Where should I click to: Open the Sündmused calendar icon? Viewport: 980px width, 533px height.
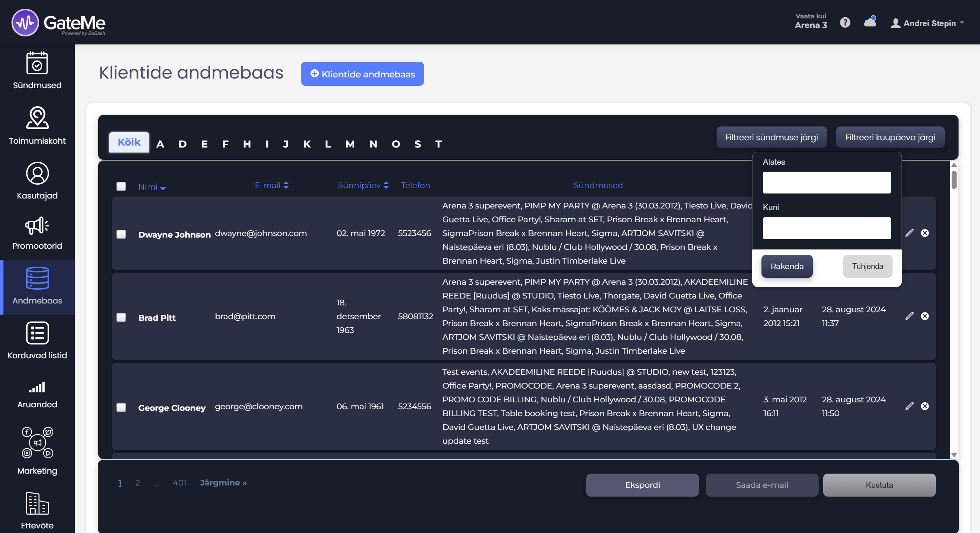[37, 63]
